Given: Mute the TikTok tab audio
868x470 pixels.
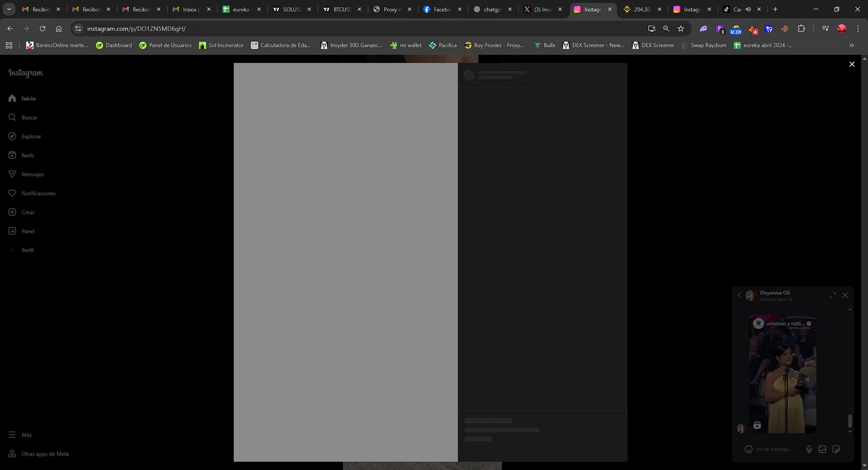Looking at the screenshot, I should click(x=748, y=9).
